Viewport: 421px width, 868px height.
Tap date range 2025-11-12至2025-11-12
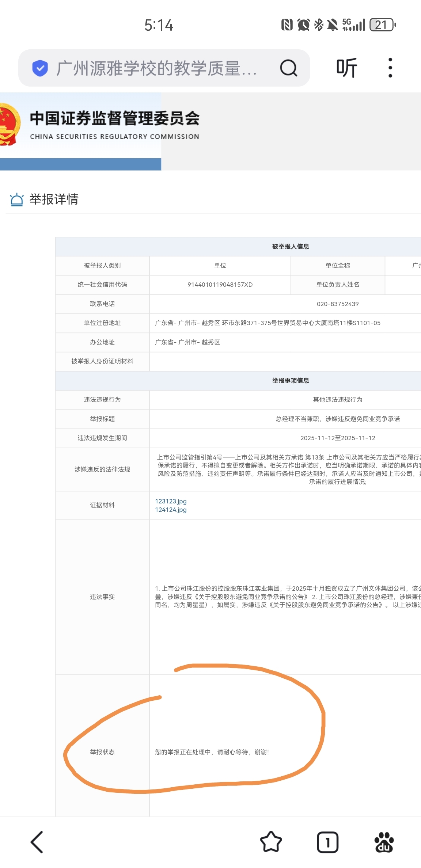click(338, 438)
